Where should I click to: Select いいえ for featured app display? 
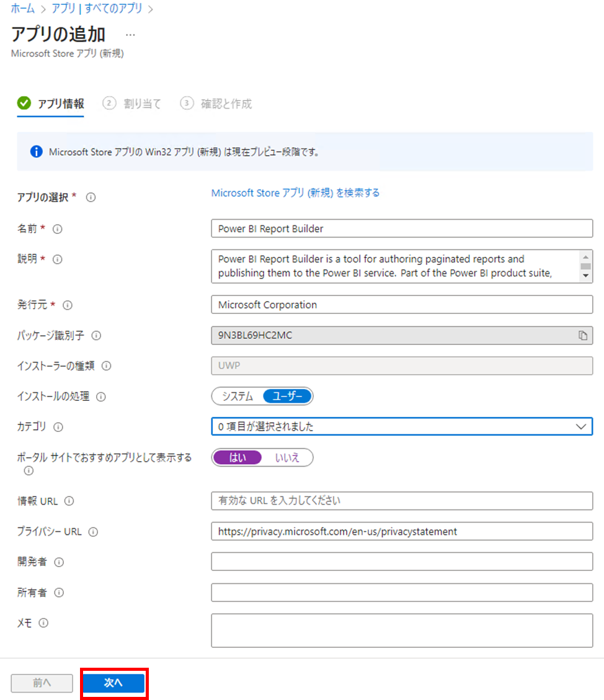pyautogui.click(x=287, y=457)
